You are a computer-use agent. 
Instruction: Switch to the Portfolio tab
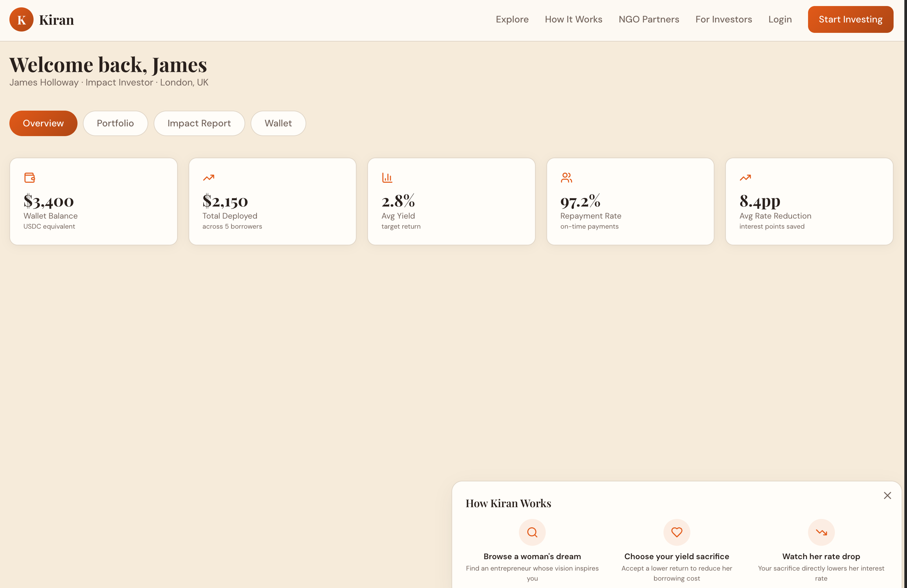tap(115, 123)
